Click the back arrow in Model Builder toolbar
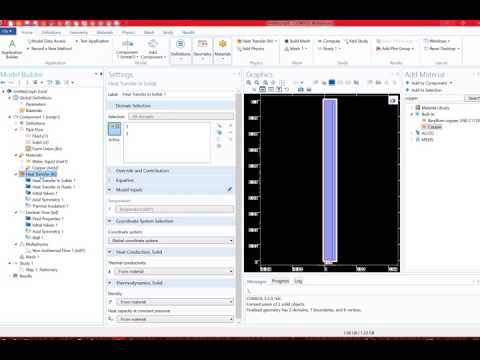This screenshot has height=360, width=480. coord(3,82)
